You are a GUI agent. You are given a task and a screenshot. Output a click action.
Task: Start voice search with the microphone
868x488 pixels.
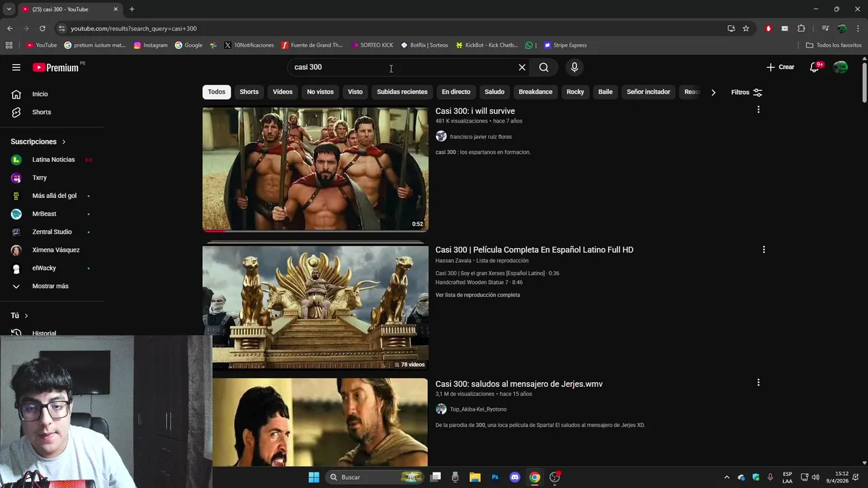click(x=574, y=67)
